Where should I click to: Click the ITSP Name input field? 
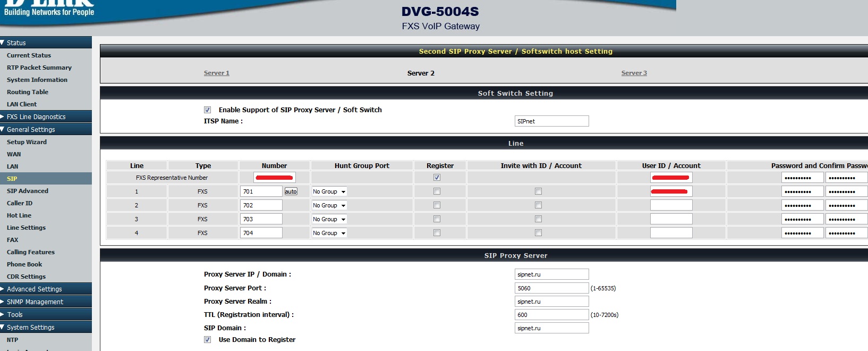point(551,121)
